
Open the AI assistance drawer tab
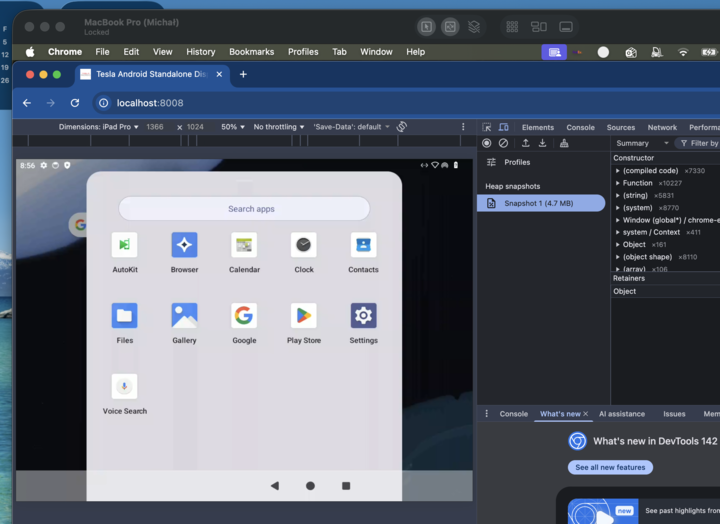622,414
